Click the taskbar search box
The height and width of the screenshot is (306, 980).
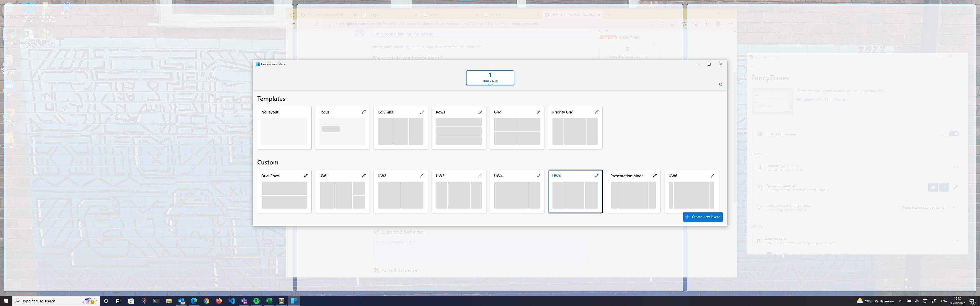click(x=46, y=301)
